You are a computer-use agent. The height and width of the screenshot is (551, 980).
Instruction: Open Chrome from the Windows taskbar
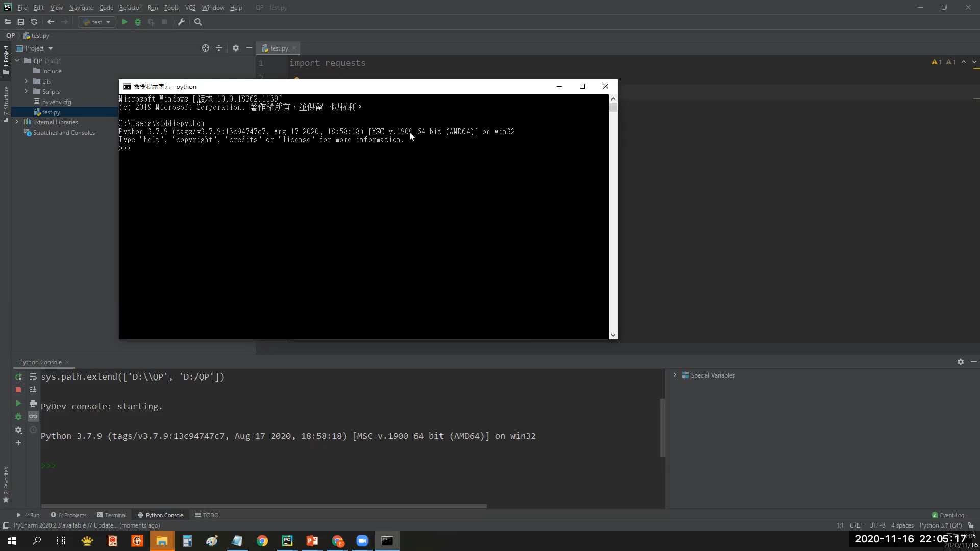[x=262, y=541]
